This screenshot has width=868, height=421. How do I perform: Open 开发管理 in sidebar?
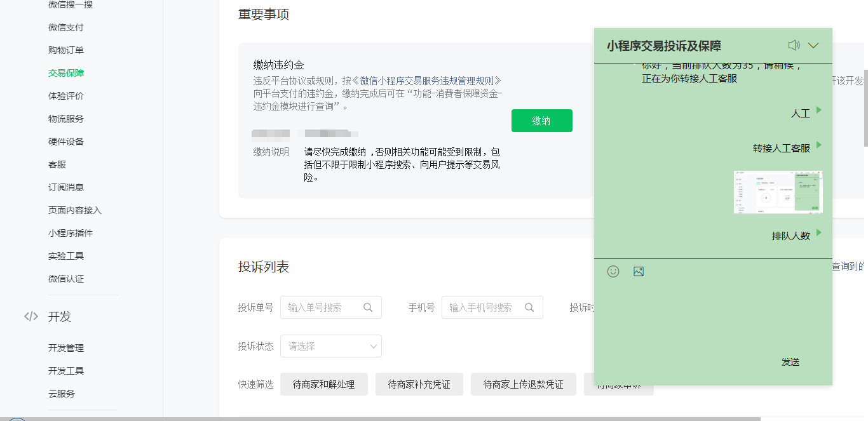tap(66, 348)
